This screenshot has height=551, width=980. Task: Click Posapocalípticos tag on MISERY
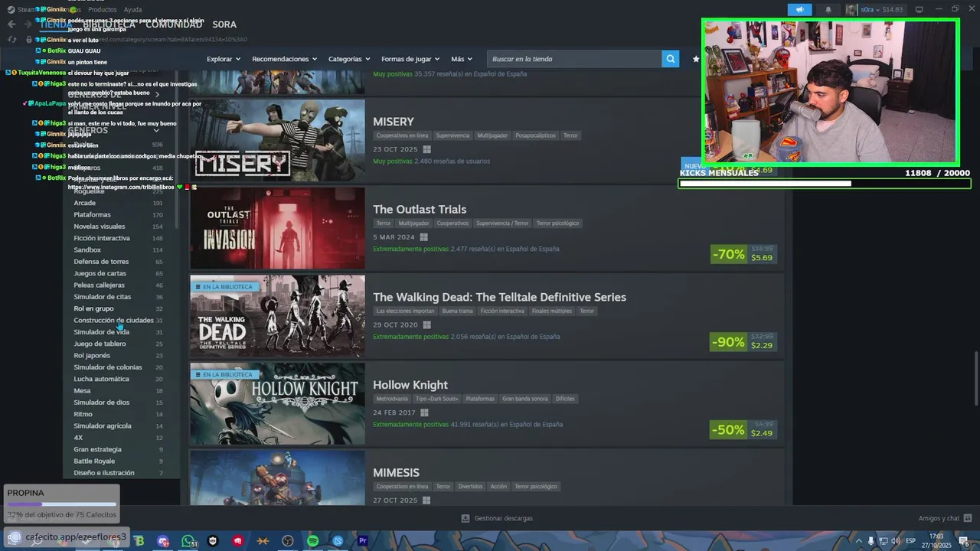535,135
